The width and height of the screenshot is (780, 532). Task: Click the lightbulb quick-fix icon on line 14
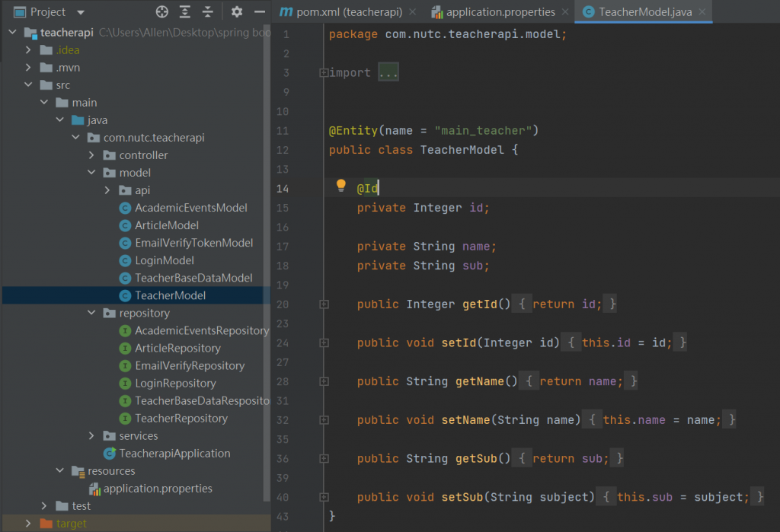(340, 186)
